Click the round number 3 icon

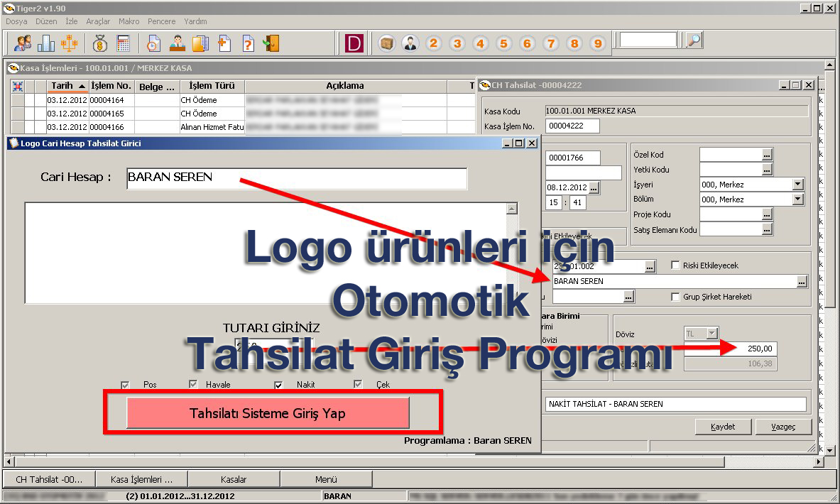[x=457, y=43]
